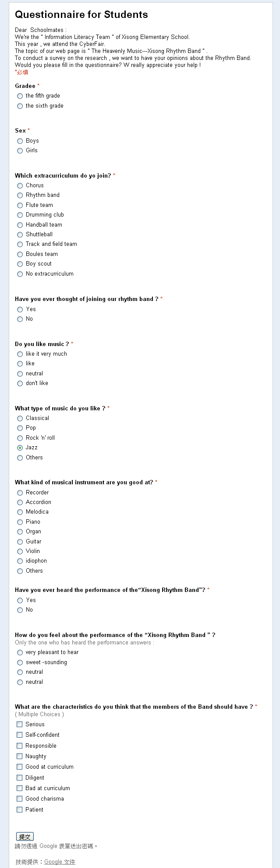Image resolution: width=280 pixels, height=868 pixels.
Task: Enable the 'Diligent' characteristic checkbox
Action: pos(19,777)
